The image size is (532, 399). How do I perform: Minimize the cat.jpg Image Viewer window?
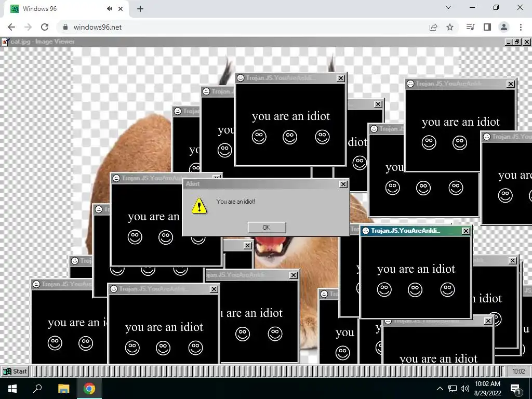point(509,42)
